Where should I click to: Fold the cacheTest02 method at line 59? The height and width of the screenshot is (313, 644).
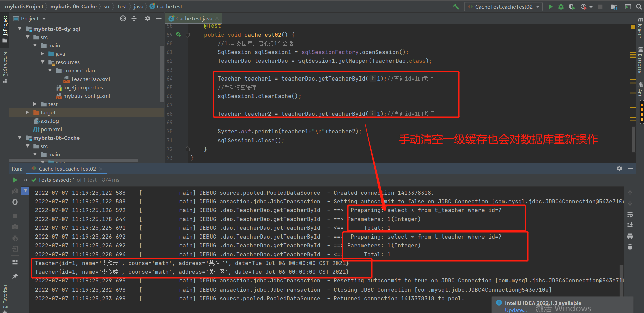point(188,35)
